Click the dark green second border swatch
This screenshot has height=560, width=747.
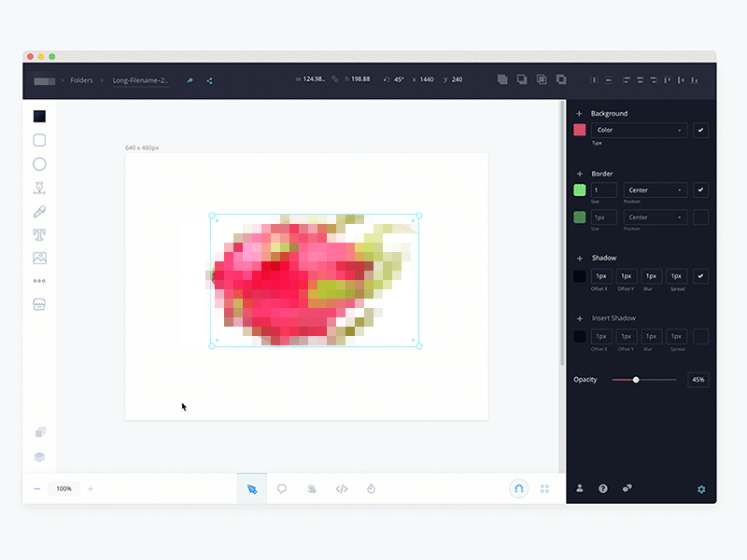[580, 217]
